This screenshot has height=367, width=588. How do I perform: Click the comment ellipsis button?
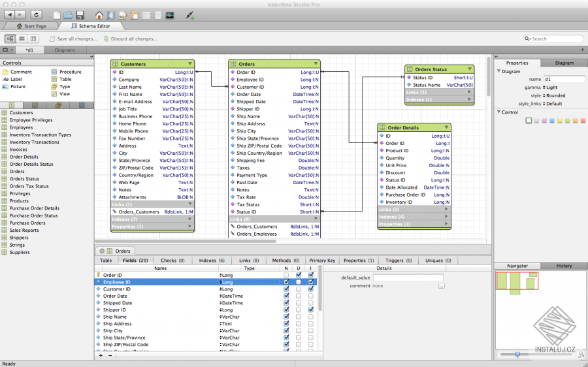click(442, 285)
